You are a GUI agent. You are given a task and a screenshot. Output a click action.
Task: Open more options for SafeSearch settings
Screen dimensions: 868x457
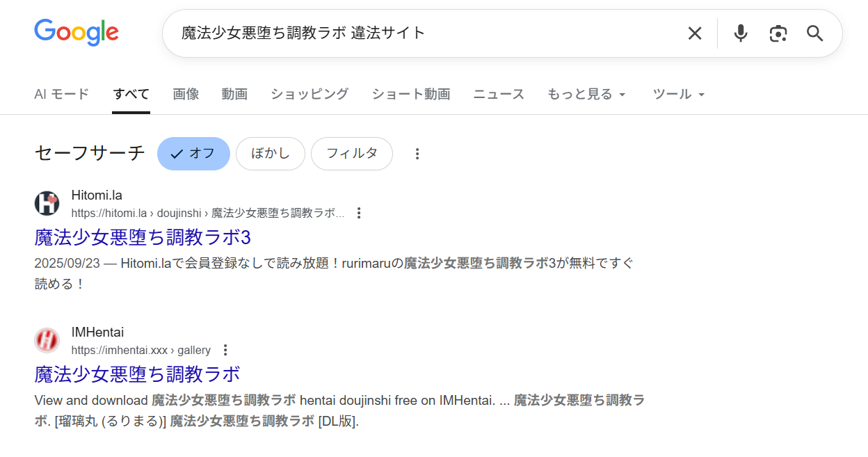pyautogui.click(x=417, y=153)
